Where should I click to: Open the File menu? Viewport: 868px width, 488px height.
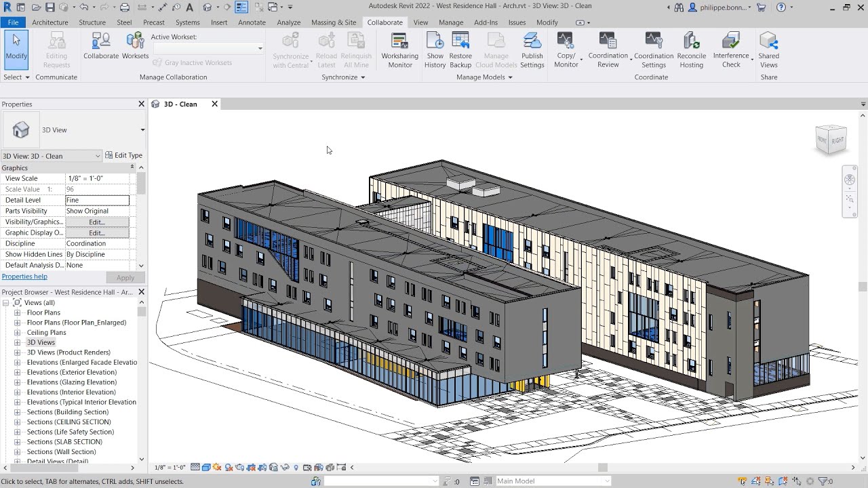(13, 22)
